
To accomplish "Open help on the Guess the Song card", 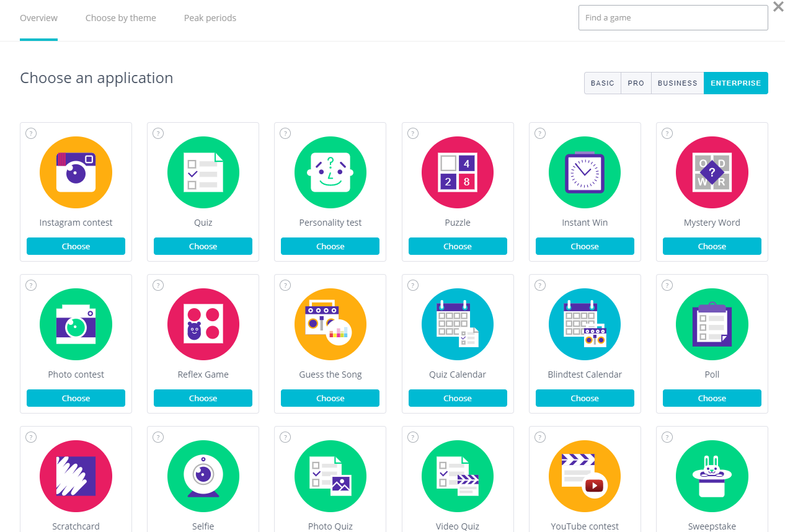I will tap(285, 285).
